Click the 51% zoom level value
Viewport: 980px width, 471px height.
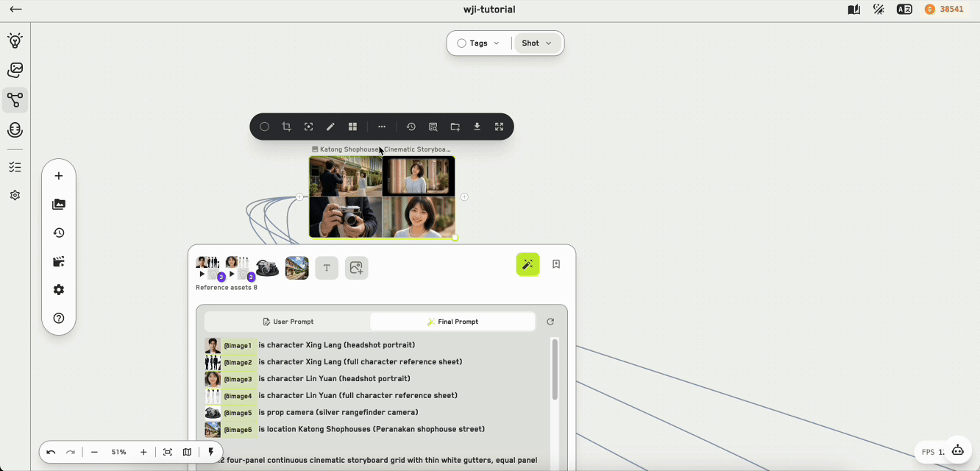118,453
